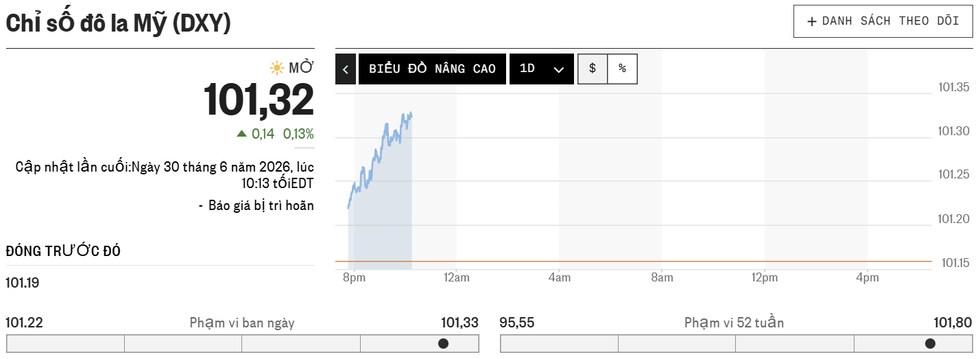Add DXY via DANH SÁCH THEO DÕI button
The height and width of the screenshot is (359, 980).
(883, 21)
